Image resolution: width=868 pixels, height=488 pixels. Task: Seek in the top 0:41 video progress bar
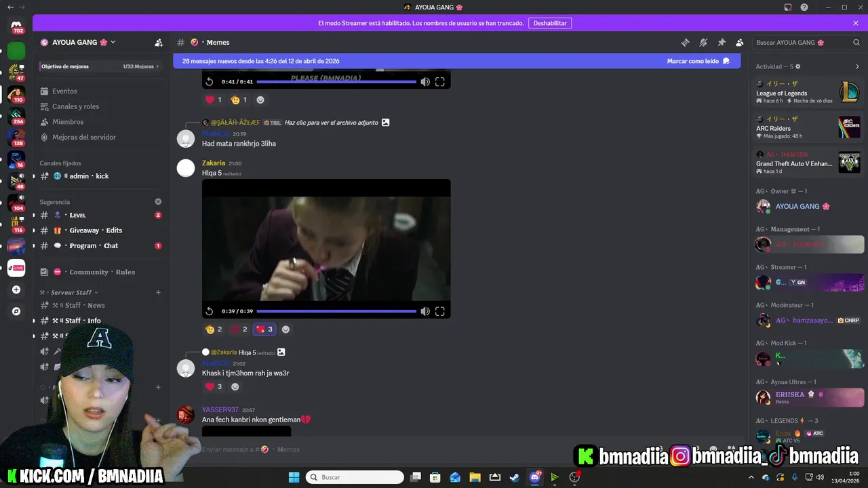(336, 82)
